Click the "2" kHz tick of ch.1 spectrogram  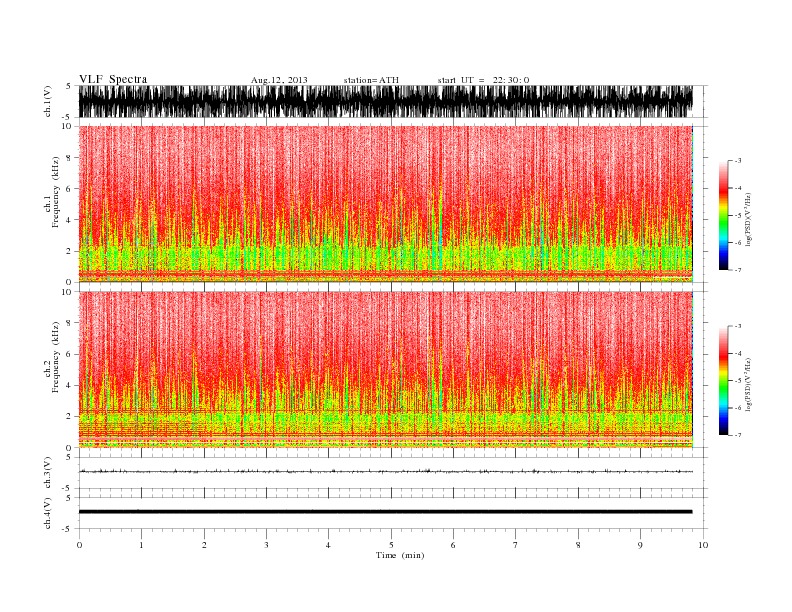point(69,251)
